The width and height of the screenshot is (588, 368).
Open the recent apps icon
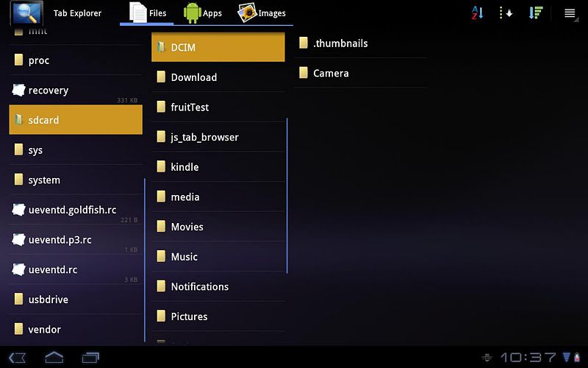[90, 358]
